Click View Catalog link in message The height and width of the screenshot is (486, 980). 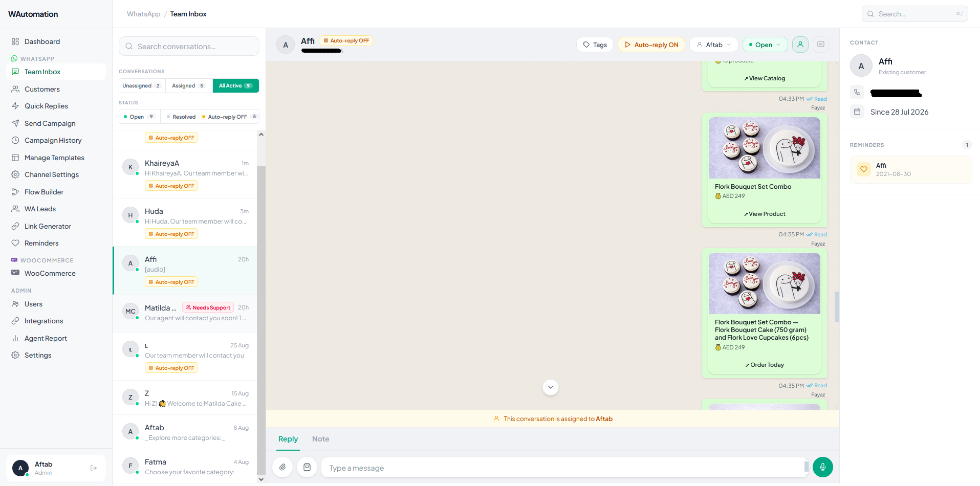(765, 78)
